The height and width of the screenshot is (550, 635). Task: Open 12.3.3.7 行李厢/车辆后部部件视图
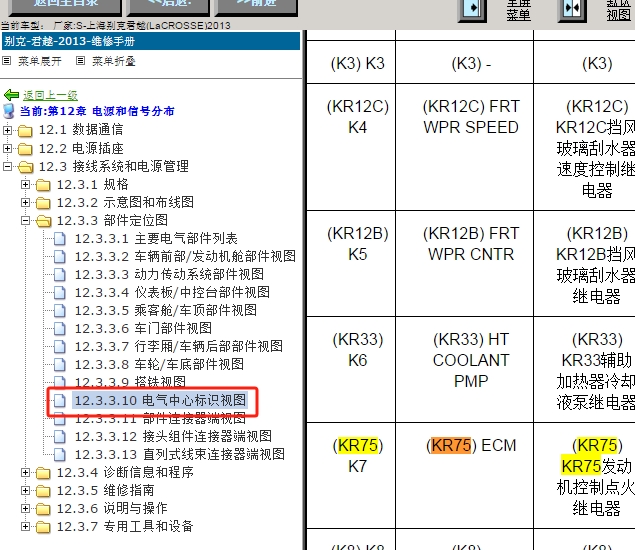pyautogui.click(x=179, y=347)
